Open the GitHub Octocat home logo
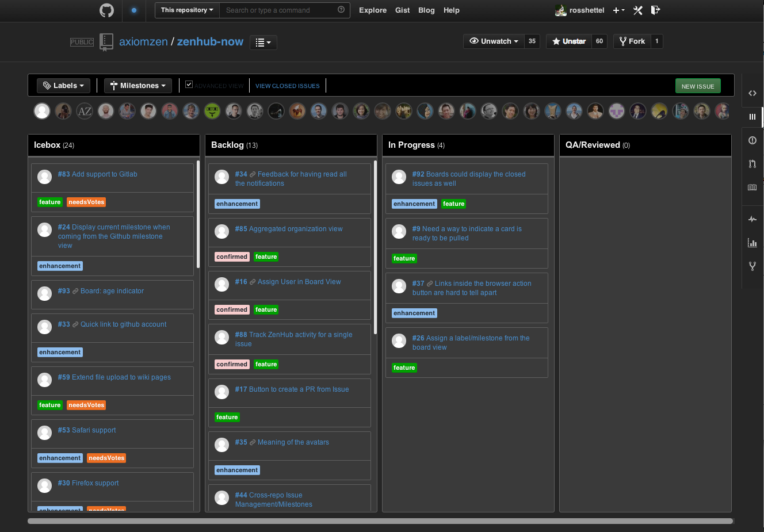Screen dimensions: 764x532 [x=106, y=10]
